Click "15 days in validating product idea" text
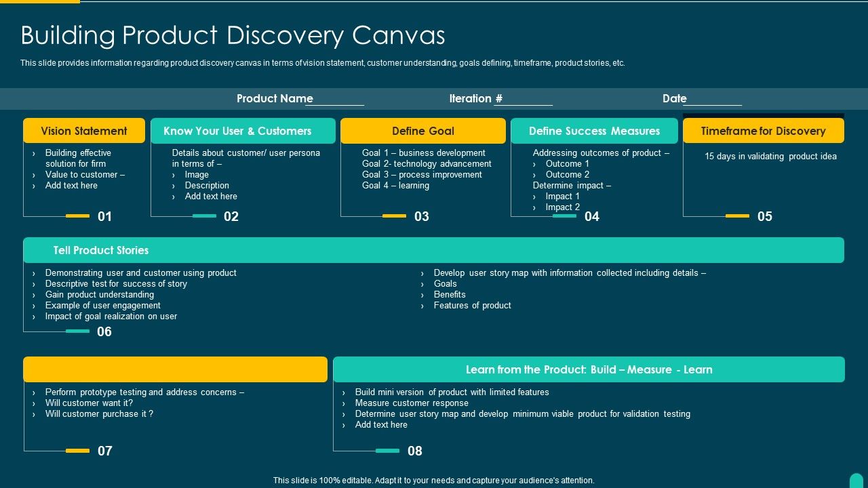Viewport: 868px width, 488px height. [x=770, y=156]
